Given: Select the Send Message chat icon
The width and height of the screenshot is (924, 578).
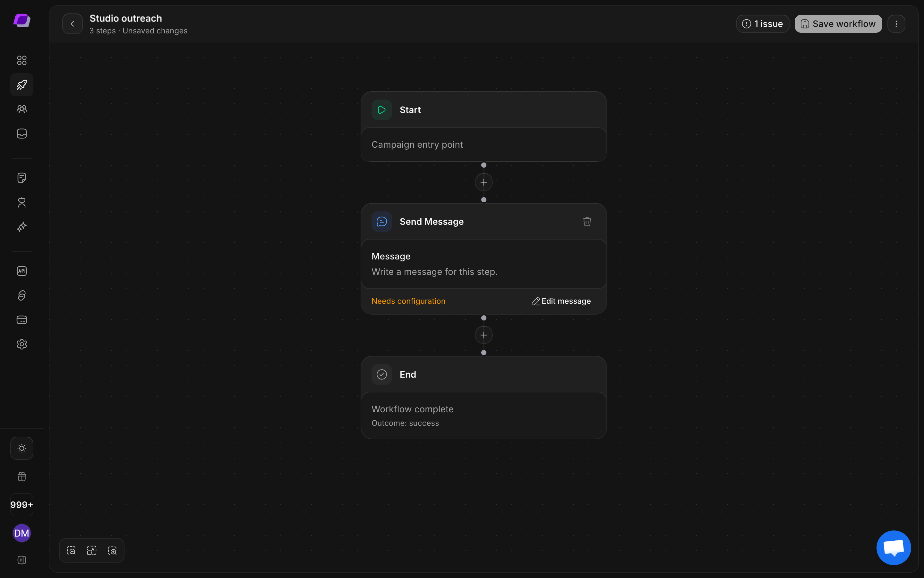Looking at the screenshot, I should pos(382,222).
